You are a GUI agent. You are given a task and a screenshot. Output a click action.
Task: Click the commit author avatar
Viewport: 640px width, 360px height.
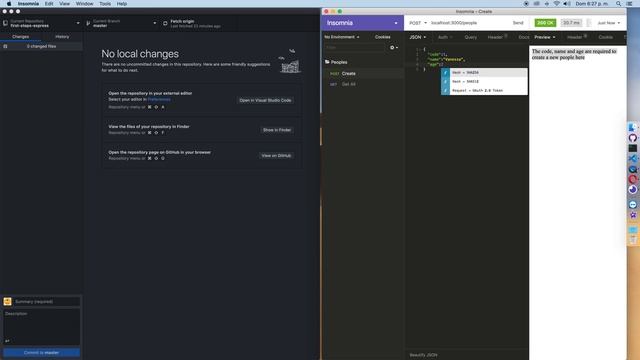(x=7, y=302)
